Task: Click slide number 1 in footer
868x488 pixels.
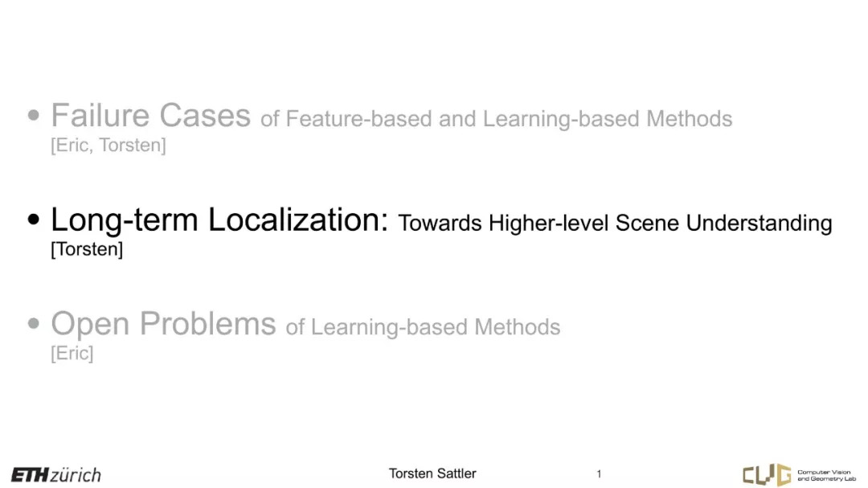Action: pos(599,474)
